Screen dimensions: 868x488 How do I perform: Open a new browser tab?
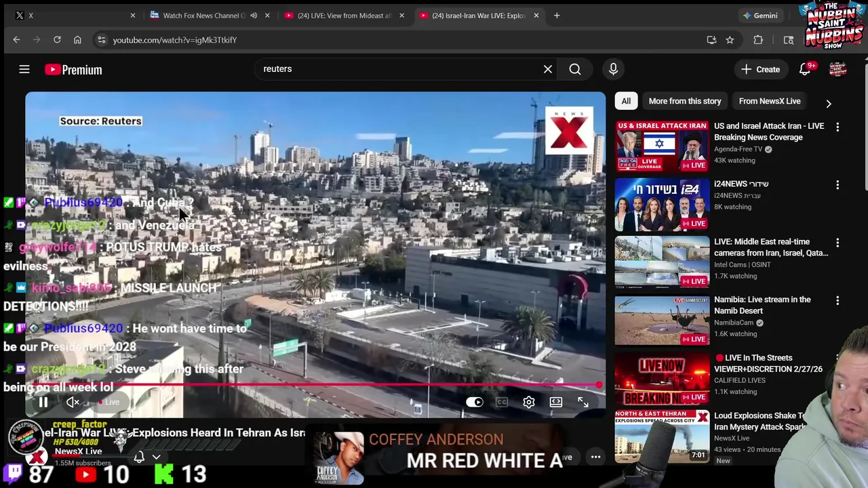click(557, 15)
